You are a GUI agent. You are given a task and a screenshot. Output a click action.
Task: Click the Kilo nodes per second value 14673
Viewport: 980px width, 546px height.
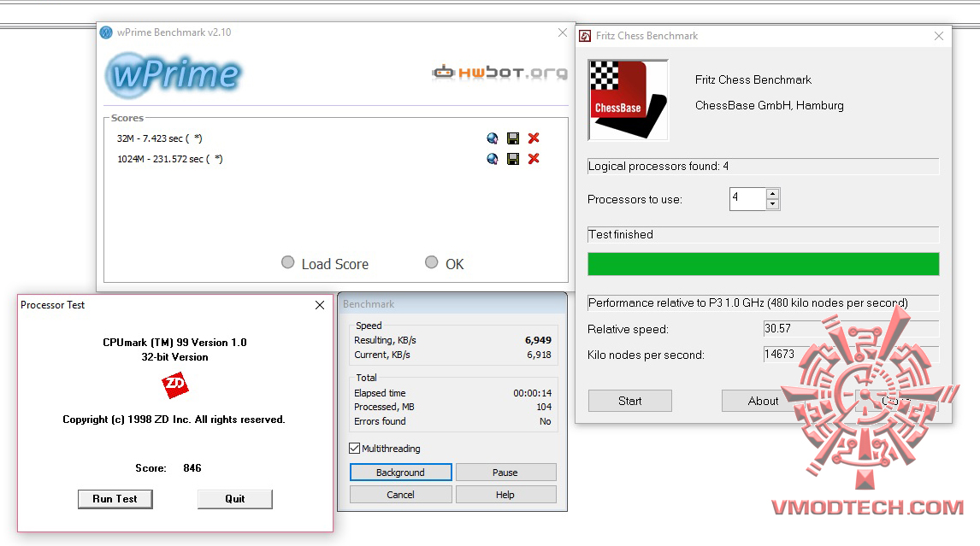pos(779,355)
